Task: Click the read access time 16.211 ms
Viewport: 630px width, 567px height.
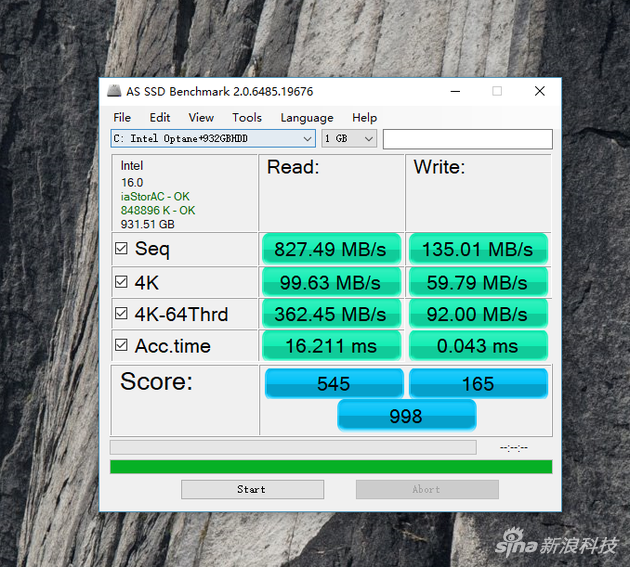Action: click(331, 346)
